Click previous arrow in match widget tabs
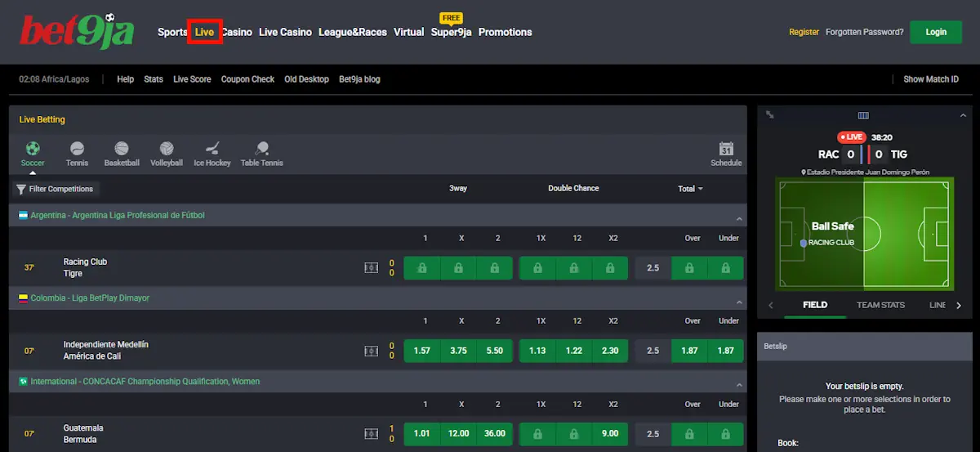 click(770, 305)
